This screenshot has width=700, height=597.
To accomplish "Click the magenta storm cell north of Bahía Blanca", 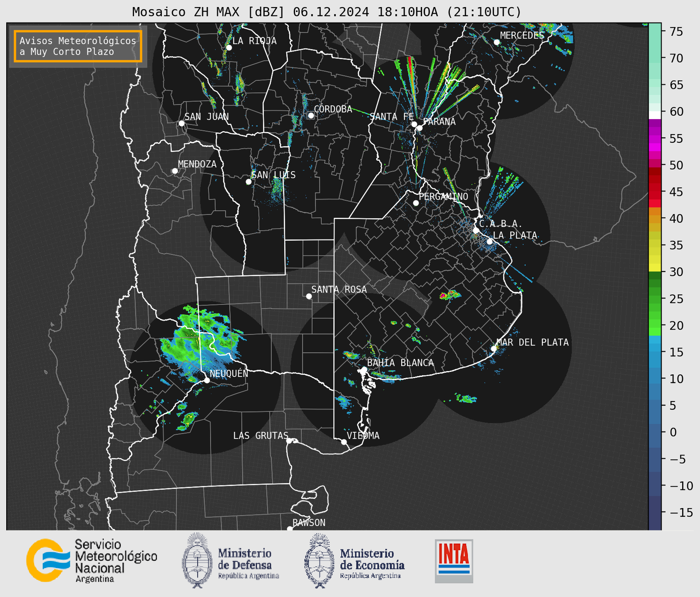I will [x=443, y=296].
